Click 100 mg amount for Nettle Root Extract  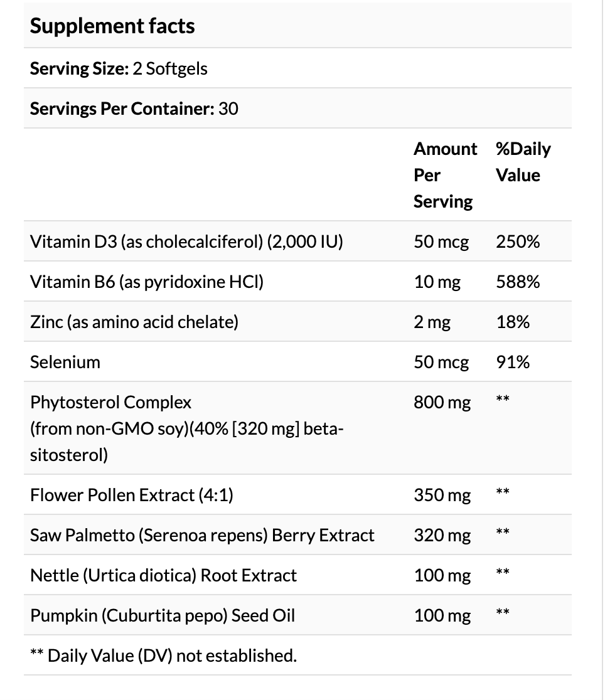442,575
